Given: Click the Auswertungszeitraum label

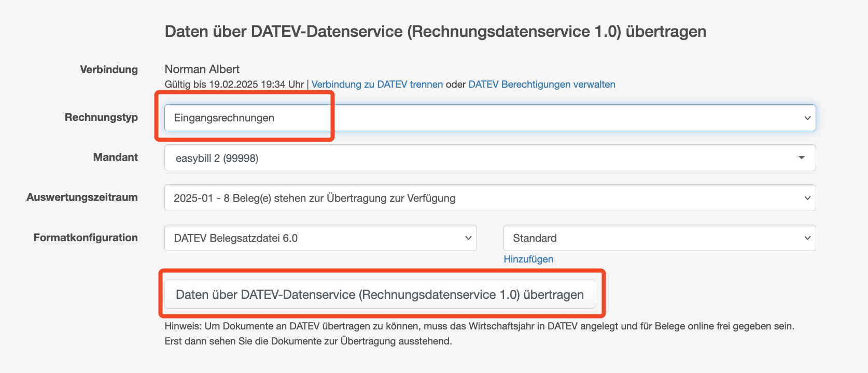Looking at the screenshot, I should tap(82, 197).
